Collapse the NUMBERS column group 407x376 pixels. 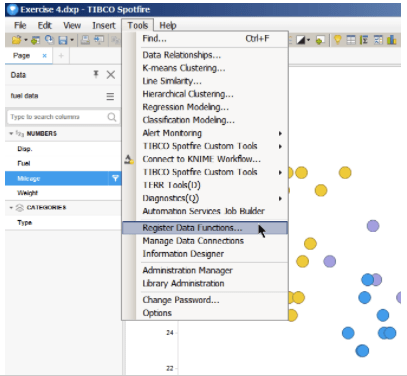[11, 134]
